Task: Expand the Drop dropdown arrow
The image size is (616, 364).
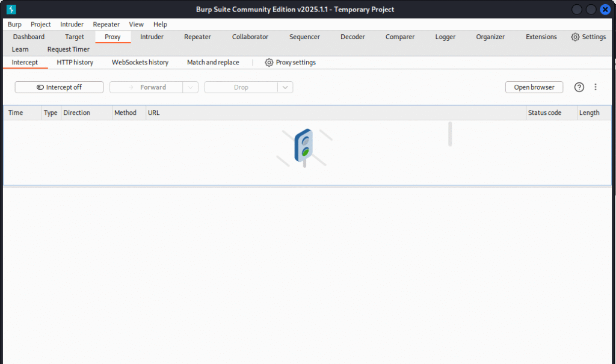Action: (285, 87)
